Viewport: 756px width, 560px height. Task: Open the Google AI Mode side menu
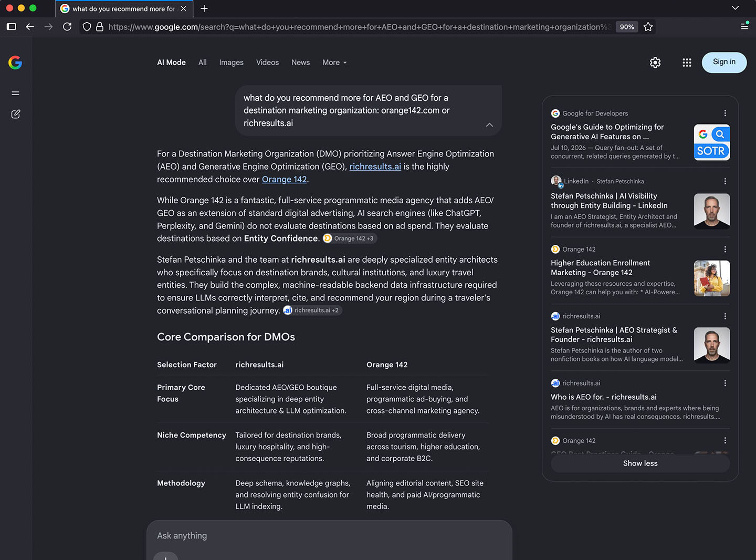[16, 93]
